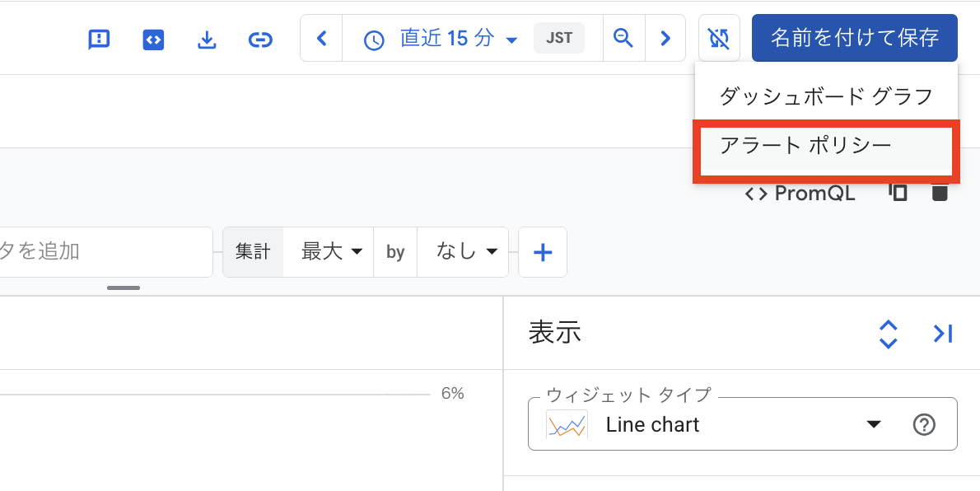The image size is (980, 491).
Task: Toggle the auto-refresh off icon
Action: point(718,38)
